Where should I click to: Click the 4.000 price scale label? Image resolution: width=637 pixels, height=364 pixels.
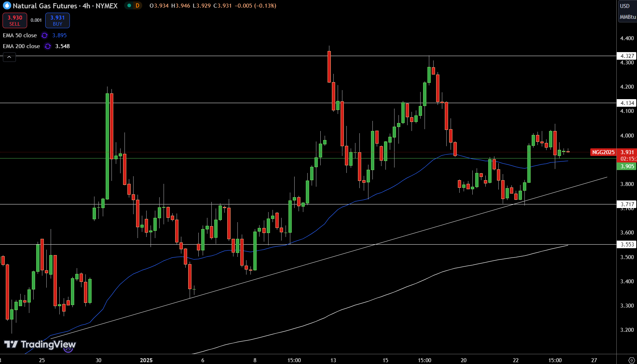click(x=627, y=136)
